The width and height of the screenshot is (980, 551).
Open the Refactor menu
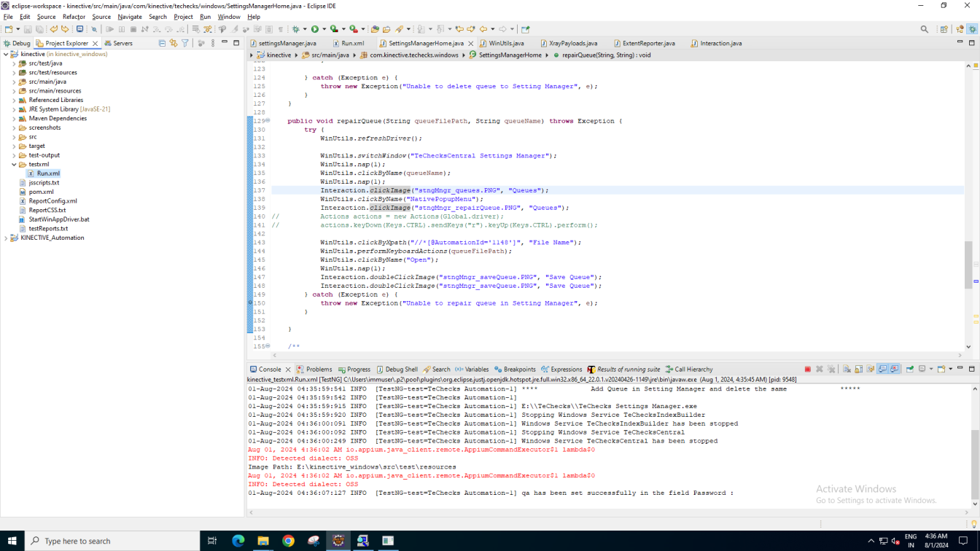(74, 17)
